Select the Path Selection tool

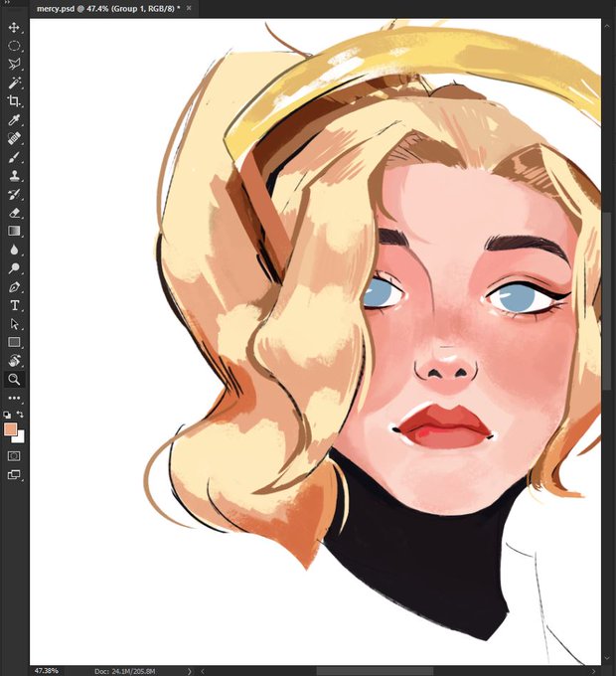click(14, 324)
